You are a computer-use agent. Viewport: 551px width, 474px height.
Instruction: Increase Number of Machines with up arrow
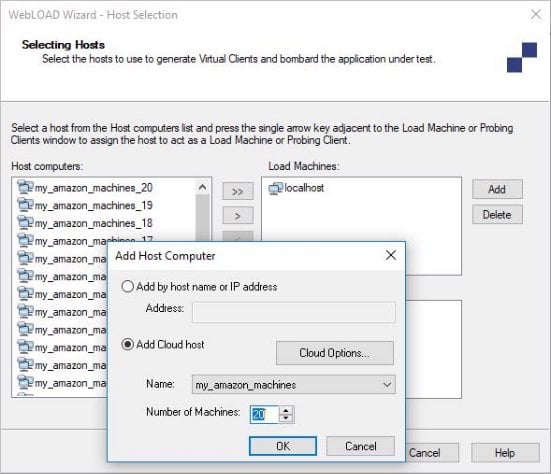pos(286,410)
